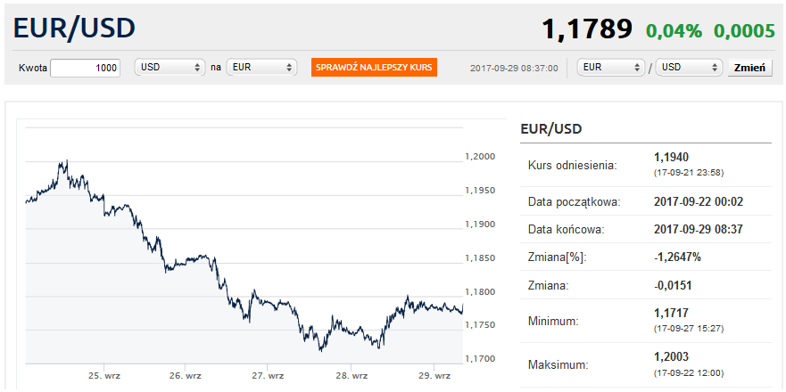The width and height of the screenshot is (786, 392).
Task: Click the current rate 1,1789
Action: point(587,30)
